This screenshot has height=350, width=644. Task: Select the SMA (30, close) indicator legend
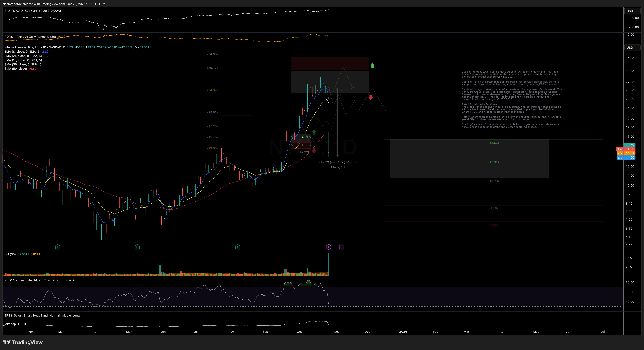(24, 64)
